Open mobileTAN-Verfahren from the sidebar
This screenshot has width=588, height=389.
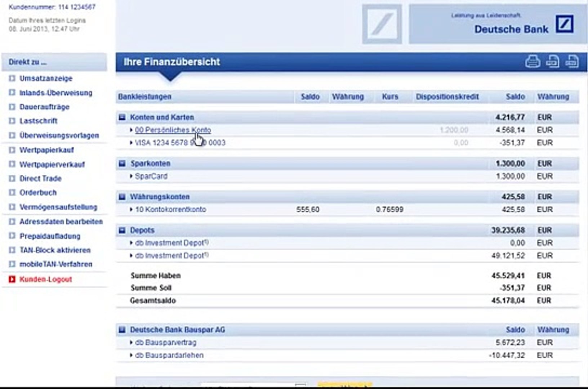coord(56,264)
